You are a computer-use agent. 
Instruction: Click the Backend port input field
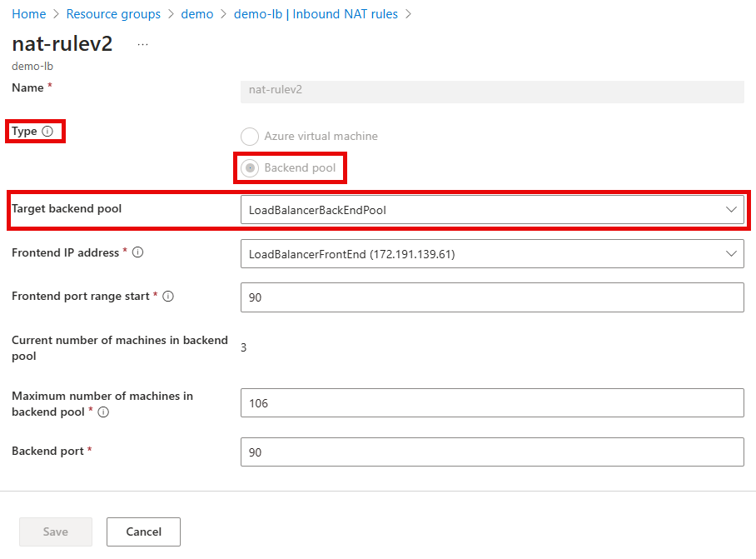coord(491,452)
